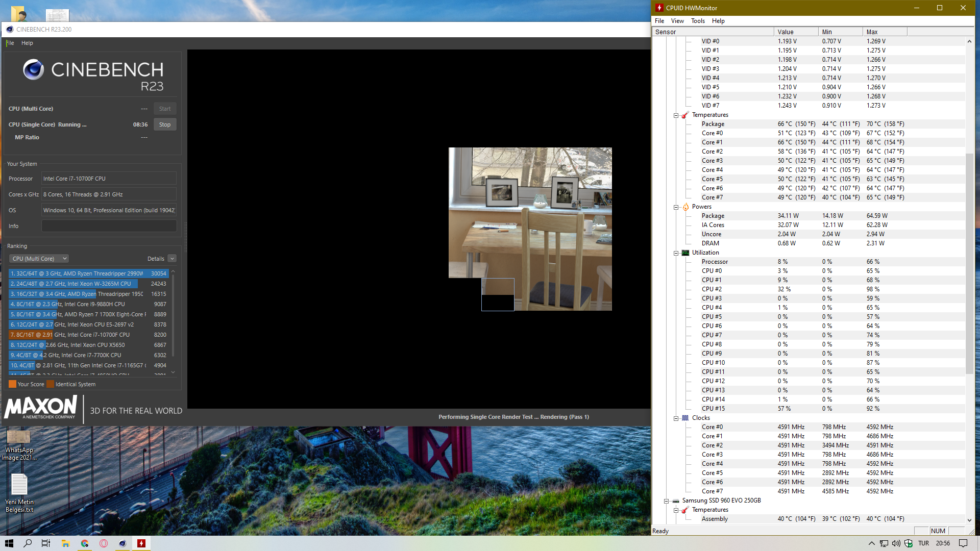Click the Cinebench logo sphere icon

point(34,70)
